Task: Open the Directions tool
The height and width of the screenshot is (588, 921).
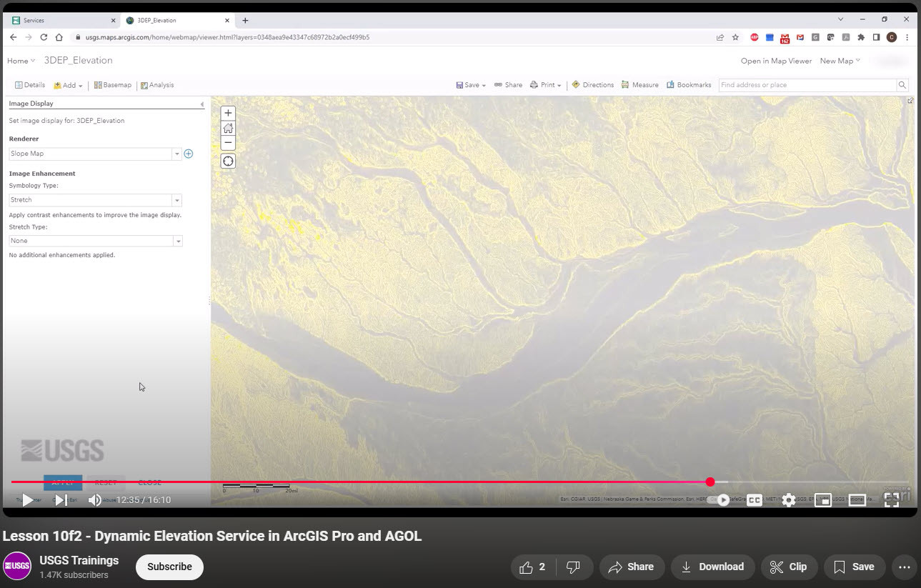Action: [x=593, y=85]
